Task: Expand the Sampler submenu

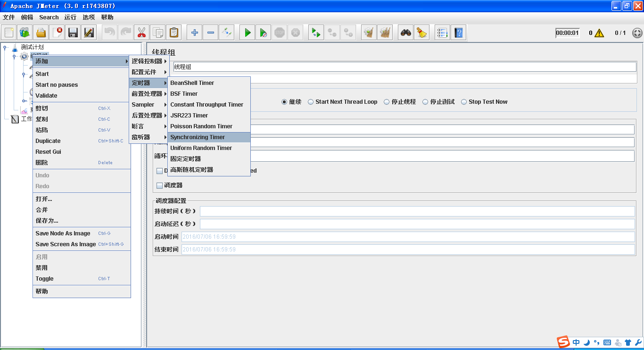Action: coord(149,105)
